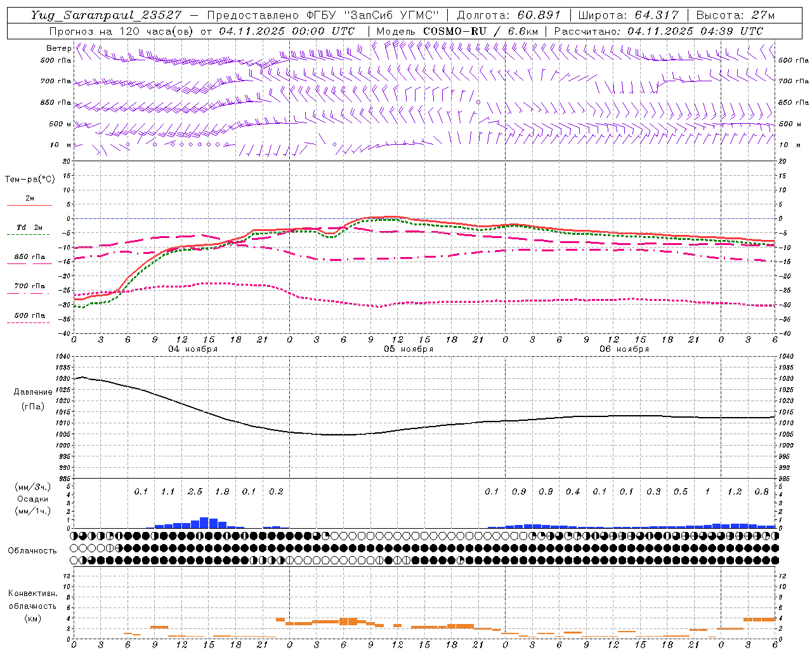Click the date label 06 ноября
This screenshot has height=650, width=812.
point(624,349)
